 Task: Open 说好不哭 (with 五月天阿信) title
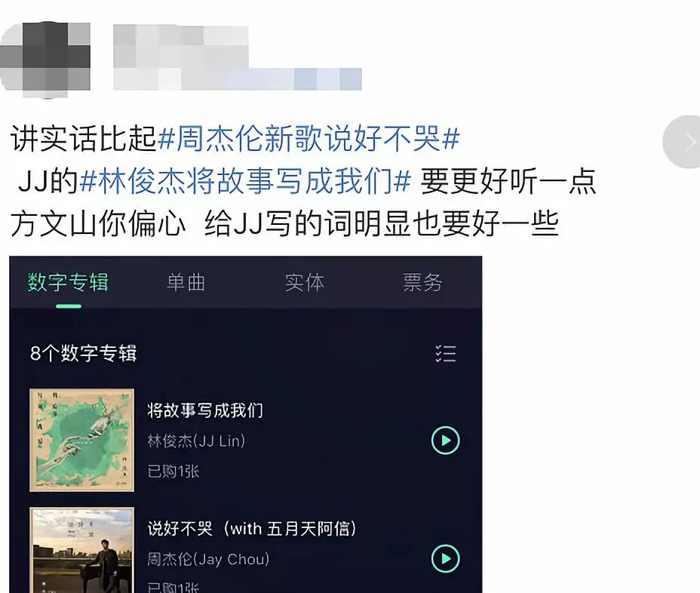click(252, 529)
